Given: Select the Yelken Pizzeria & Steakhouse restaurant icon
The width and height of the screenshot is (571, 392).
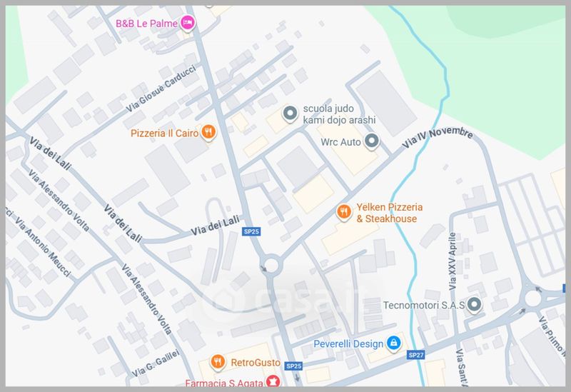Looking at the screenshot, I should coord(343,211).
